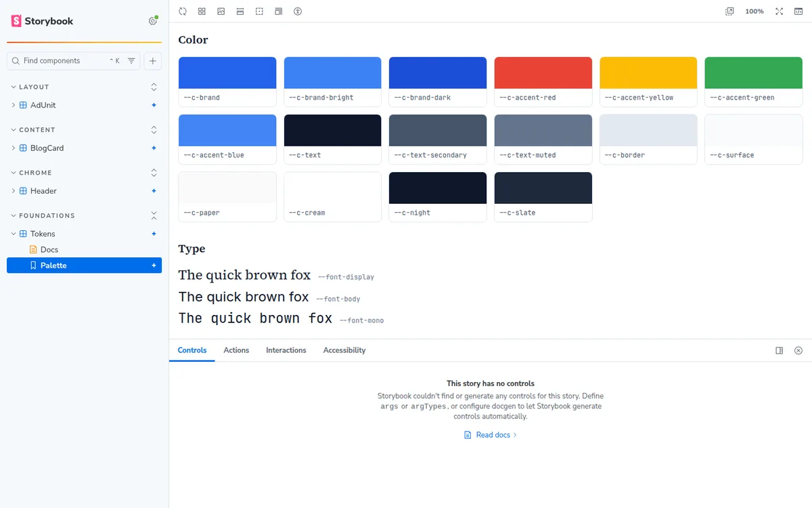Switch to the Interactions tab
Image resolution: width=812 pixels, height=508 pixels.
tap(286, 350)
